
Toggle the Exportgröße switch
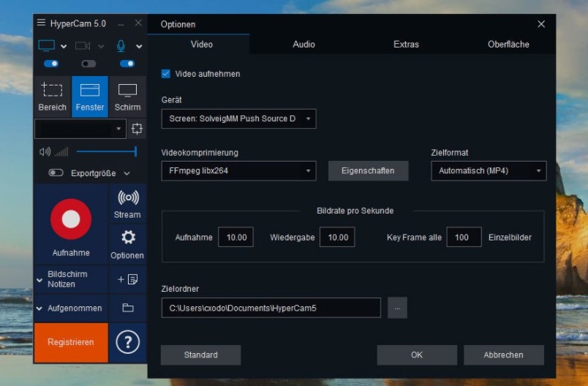coord(56,173)
